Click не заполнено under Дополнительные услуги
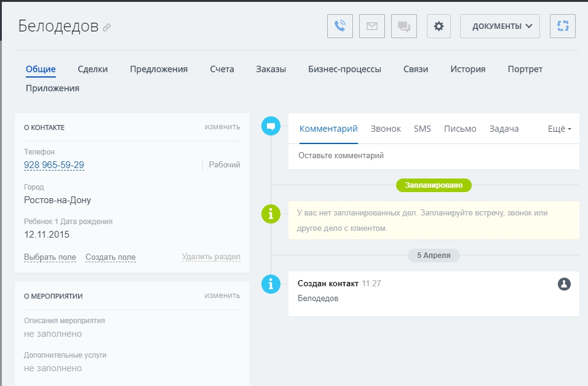Viewport: 588px width, 386px height. 53,368
